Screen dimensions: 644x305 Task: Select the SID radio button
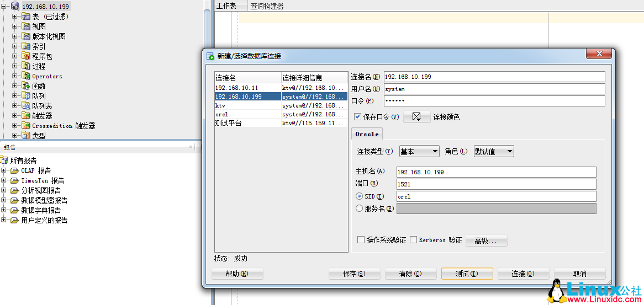click(360, 196)
